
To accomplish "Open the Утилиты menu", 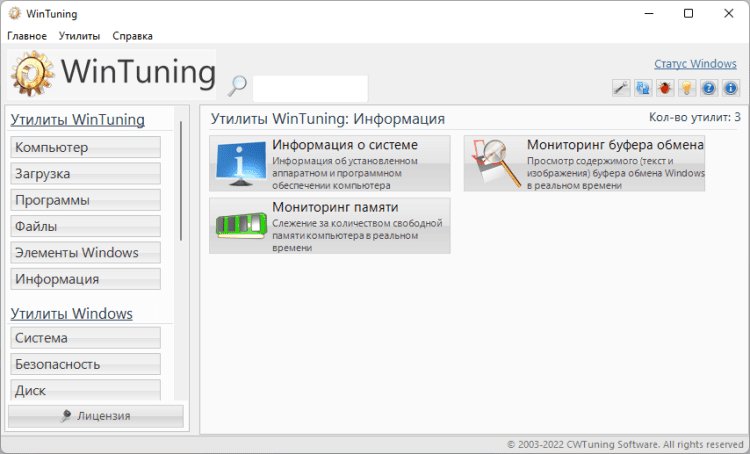I will coord(79,36).
